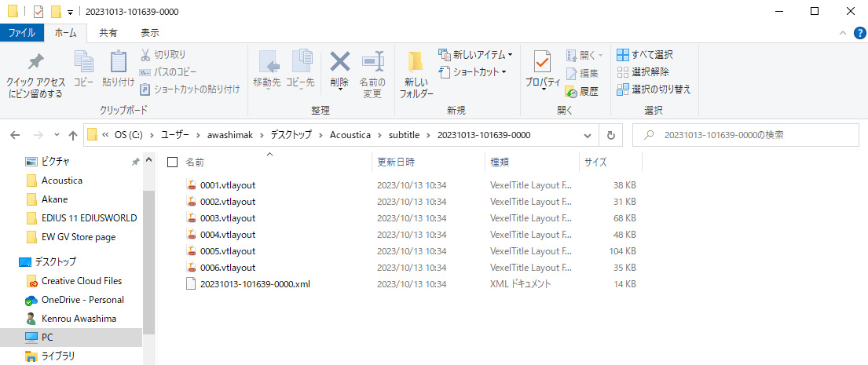Click Paste shortcut (ショートカットの貼り付け)
This screenshot has height=365, width=868.
coord(189,89)
